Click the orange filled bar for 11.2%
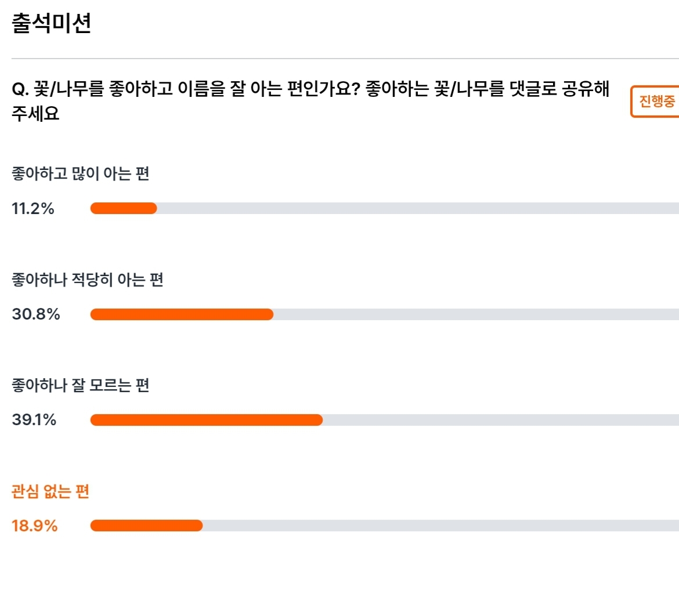Image resolution: width=679 pixels, height=616 pixels. tap(124, 208)
